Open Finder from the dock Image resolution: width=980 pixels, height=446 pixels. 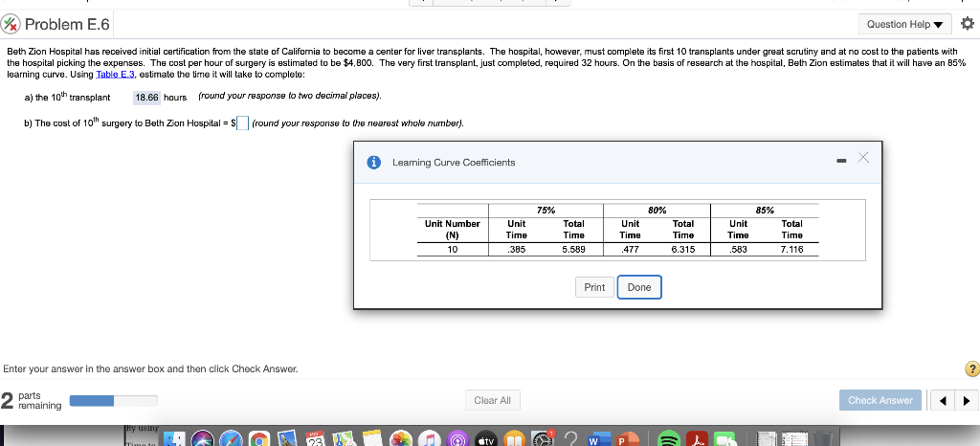pyautogui.click(x=174, y=438)
